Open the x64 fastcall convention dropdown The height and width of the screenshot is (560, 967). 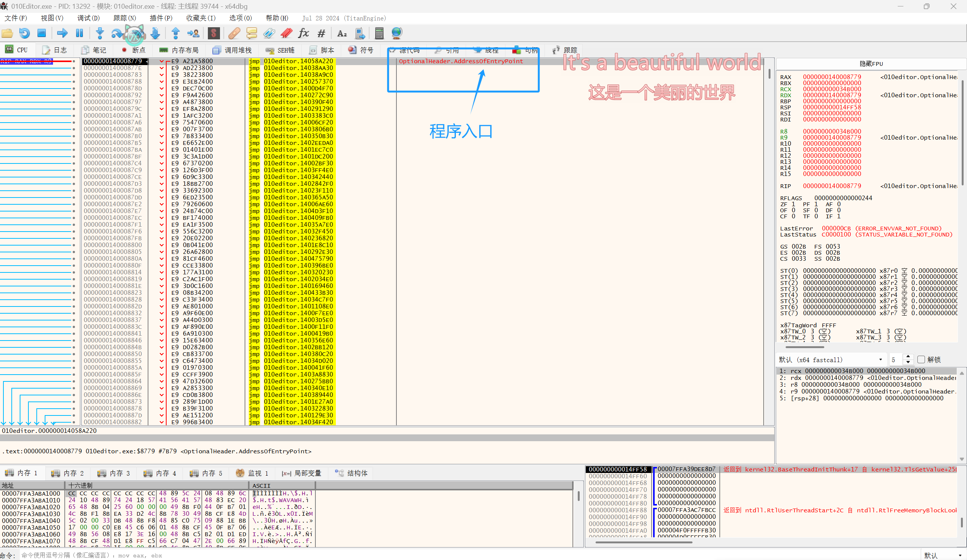pyautogui.click(x=831, y=359)
